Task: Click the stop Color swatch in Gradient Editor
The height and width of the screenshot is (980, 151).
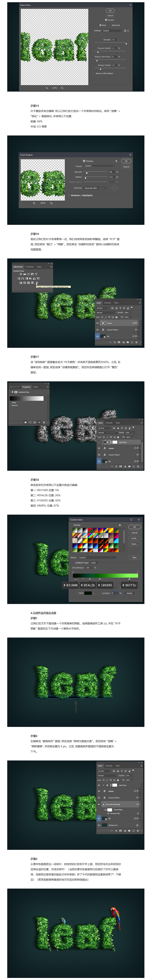Action: click(x=88, y=593)
